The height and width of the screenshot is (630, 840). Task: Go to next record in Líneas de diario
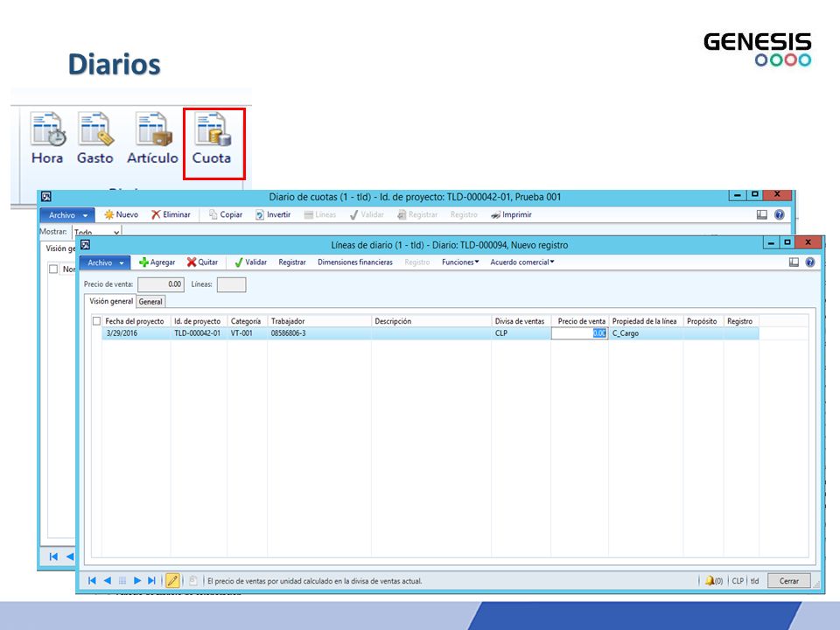(x=137, y=581)
